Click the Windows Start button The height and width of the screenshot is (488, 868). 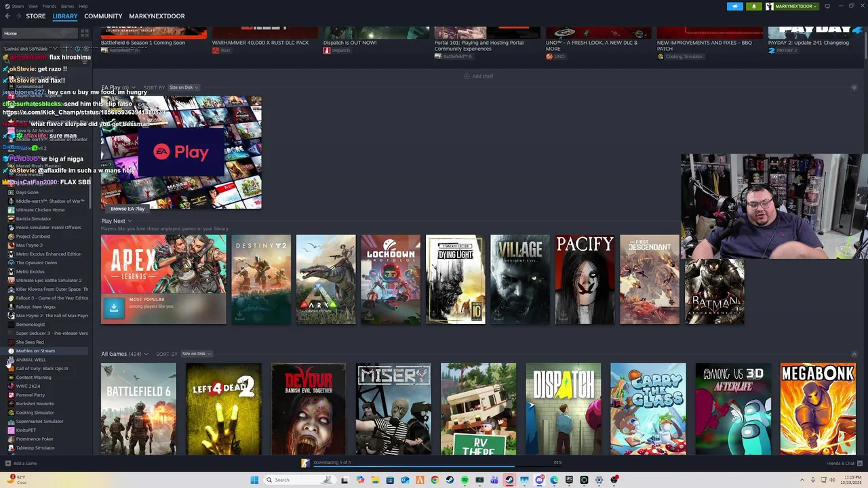click(x=254, y=480)
